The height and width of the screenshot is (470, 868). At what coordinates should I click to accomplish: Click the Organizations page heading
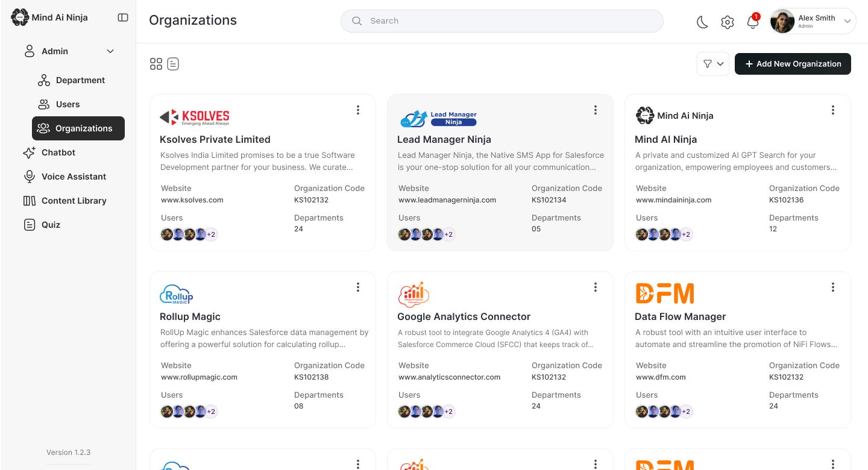click(x=193, y=20)
